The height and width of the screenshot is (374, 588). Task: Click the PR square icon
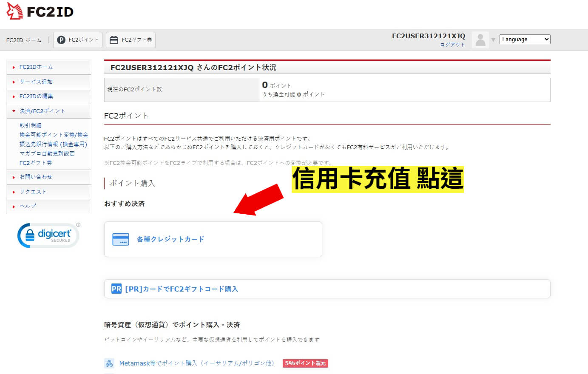click(116, 289)
